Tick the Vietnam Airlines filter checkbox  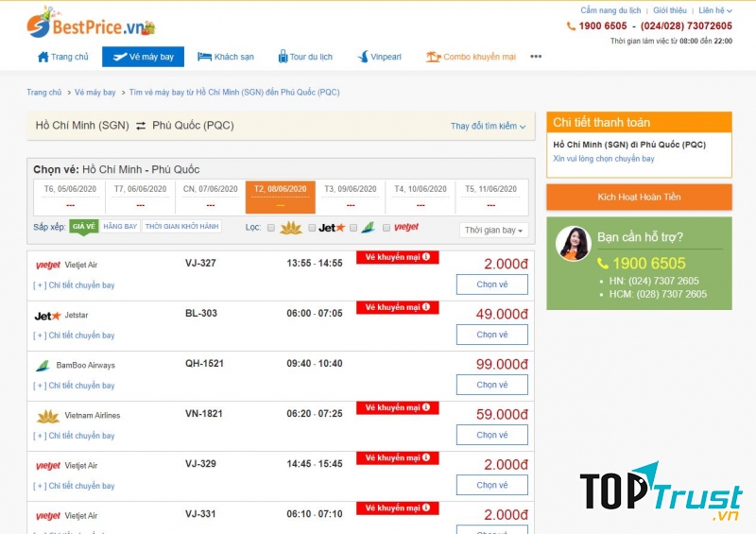pyautogui.click(x=271, y=228)
